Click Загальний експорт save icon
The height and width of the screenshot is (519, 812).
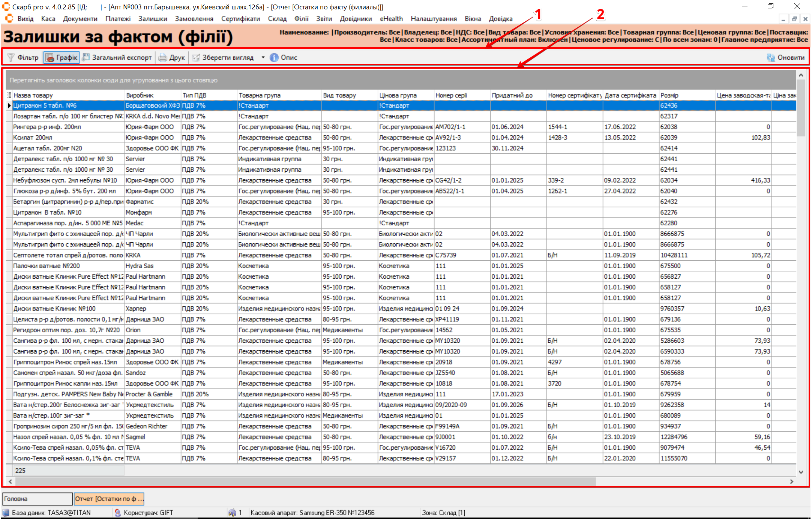[86, 57]
